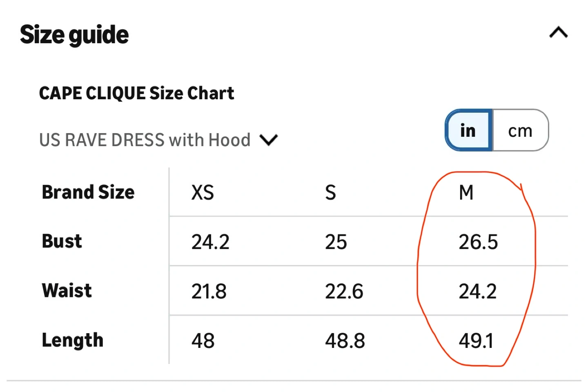Select the M brand size column header
The image size is (588, 392).
pos(466,192)
